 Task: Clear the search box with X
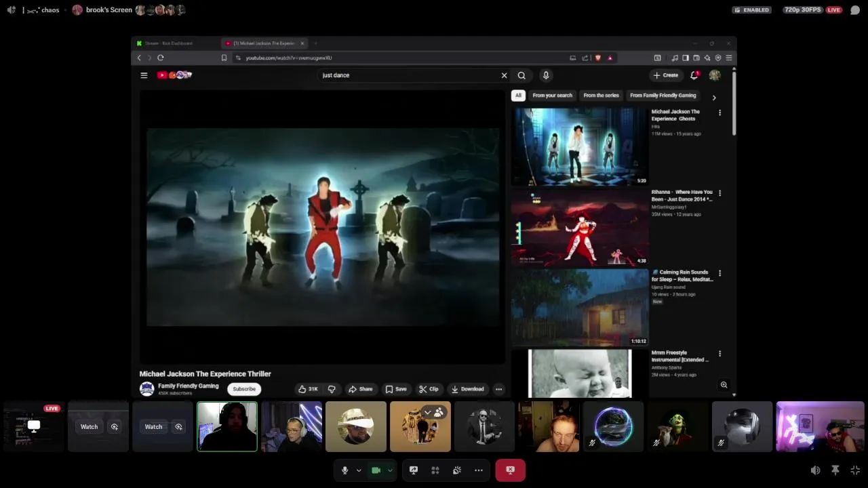[504, 75]
